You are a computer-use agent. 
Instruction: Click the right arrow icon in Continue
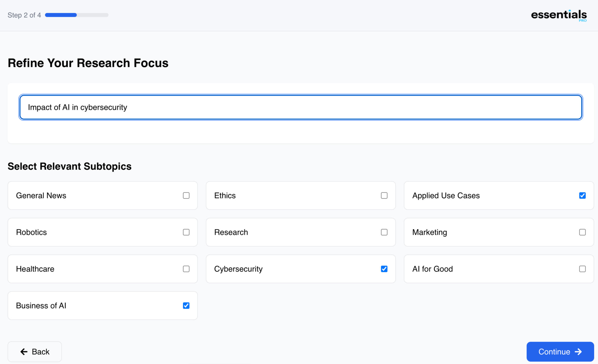coord(578,352)
